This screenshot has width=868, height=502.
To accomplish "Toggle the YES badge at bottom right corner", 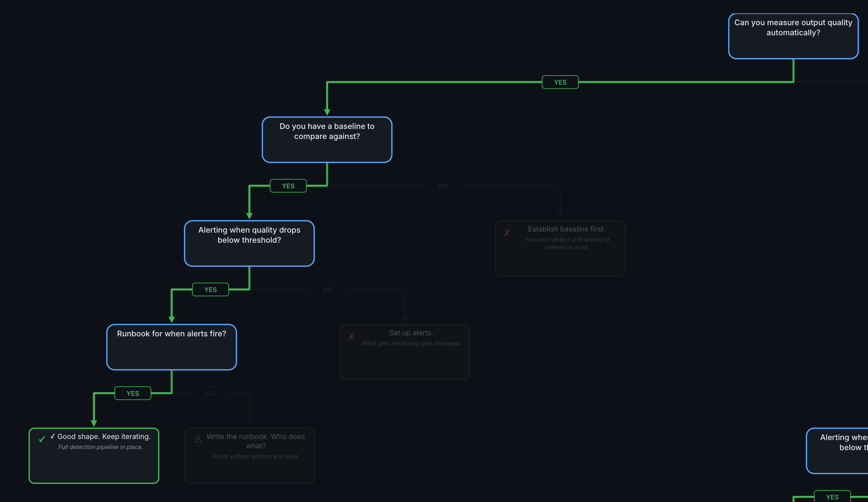I will click(833, 497).
